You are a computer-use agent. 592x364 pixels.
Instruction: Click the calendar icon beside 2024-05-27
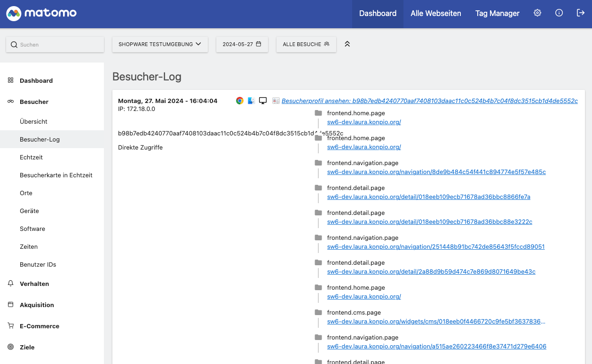click(x=259, y=44)
